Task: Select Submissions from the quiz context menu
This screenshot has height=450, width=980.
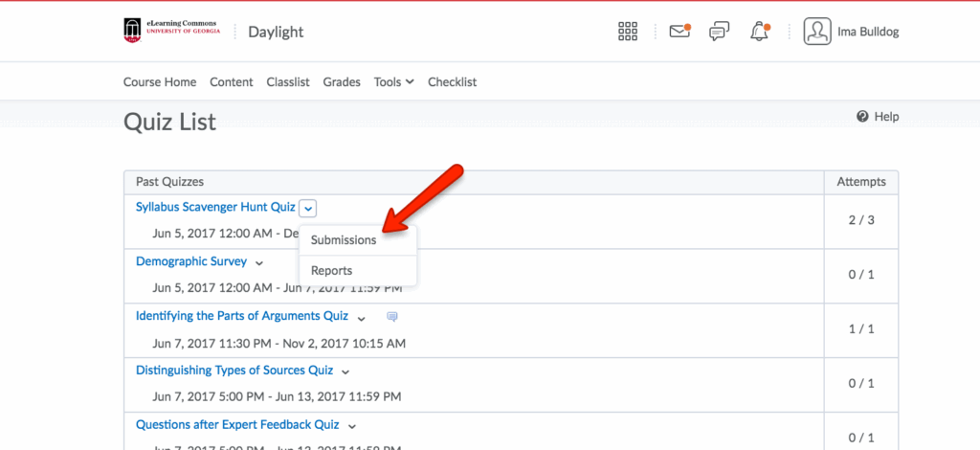Action: [x=344, y=240]
